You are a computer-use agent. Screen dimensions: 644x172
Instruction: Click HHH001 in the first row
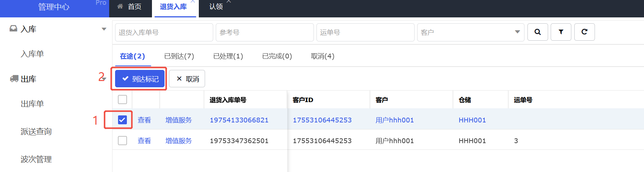(x=472, y=120)
